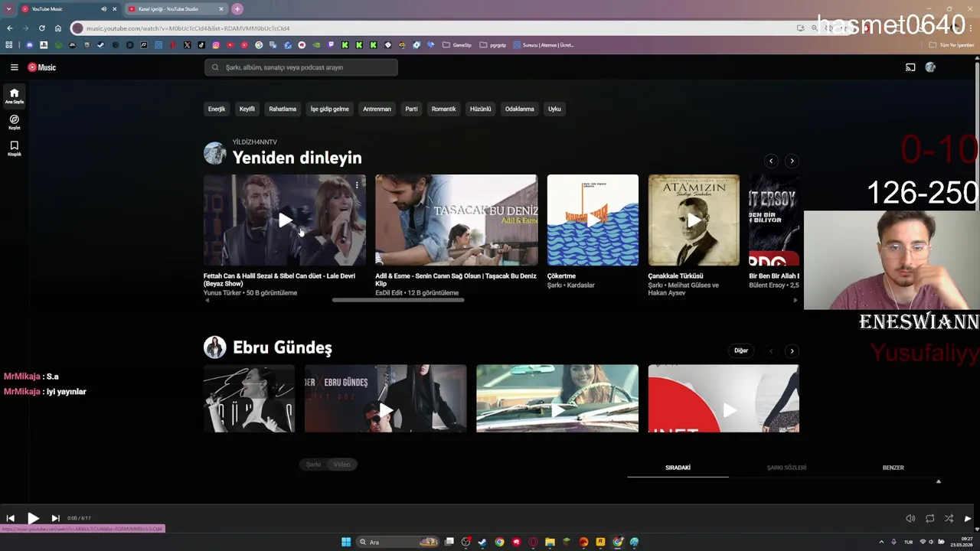The width and height of the screenshot is (980, 551).
Task: Toggle shuffle in player bar
Action: click(949, 518)
